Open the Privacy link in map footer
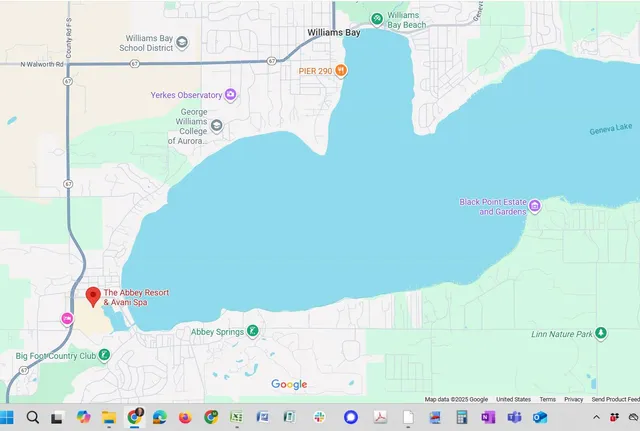640x431 pixels. pos(573,399)
